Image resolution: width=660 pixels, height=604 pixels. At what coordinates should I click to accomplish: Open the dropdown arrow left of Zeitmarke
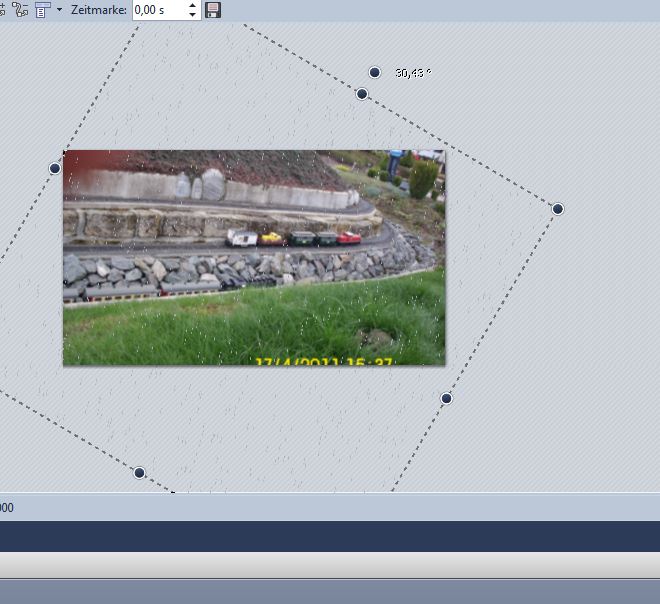point(59,10)
